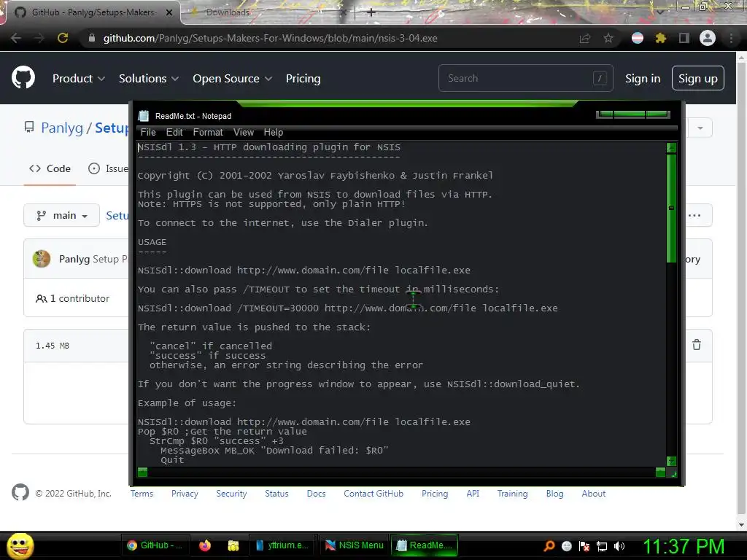747x560 pixels.
Task: Open the Docs footer link
Action: click(x=316, y=494)
